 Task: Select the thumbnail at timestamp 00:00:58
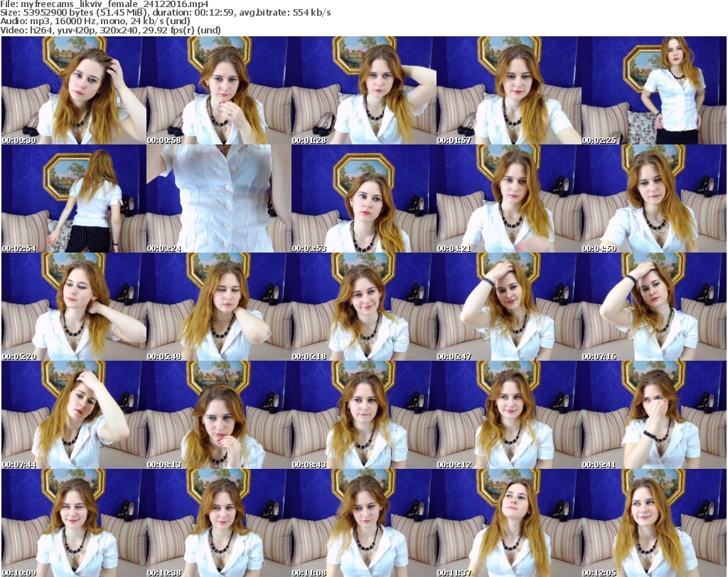[219, 90]
